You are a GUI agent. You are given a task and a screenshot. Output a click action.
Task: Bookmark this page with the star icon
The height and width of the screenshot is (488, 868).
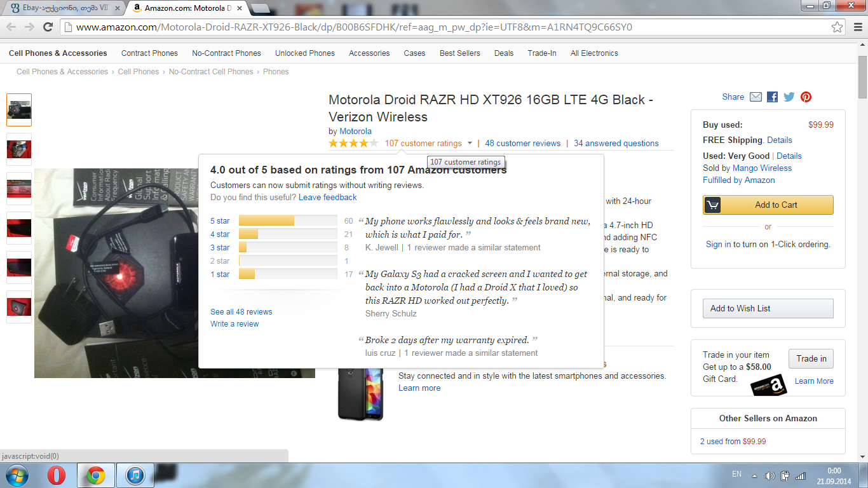coord(837,27)
